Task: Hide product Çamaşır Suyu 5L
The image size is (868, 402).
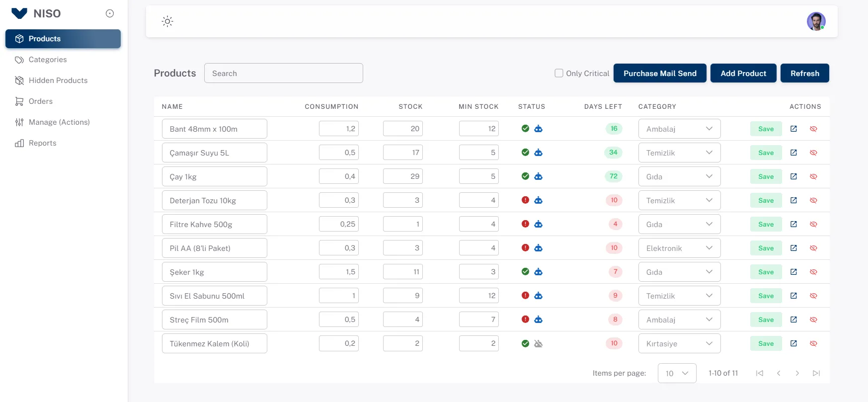Action: point(813,153)
